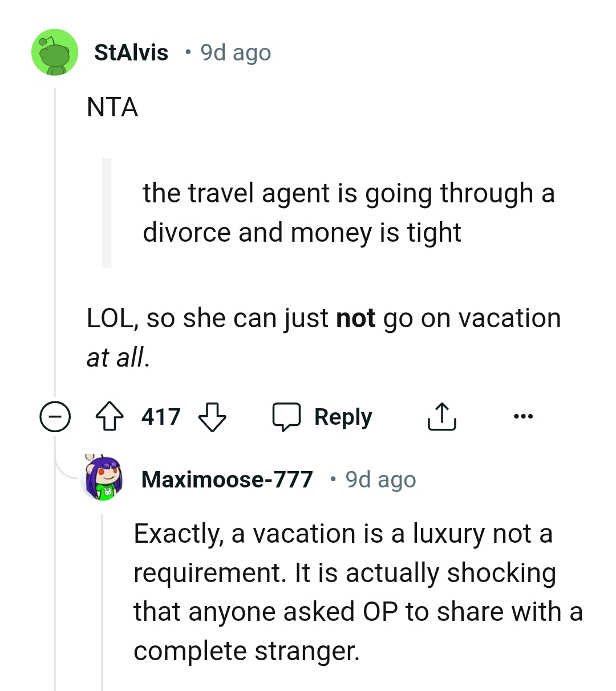616x691 pixels.
Task: Open the ellipsis overflow menu on the comment
Action: point(524,416)
